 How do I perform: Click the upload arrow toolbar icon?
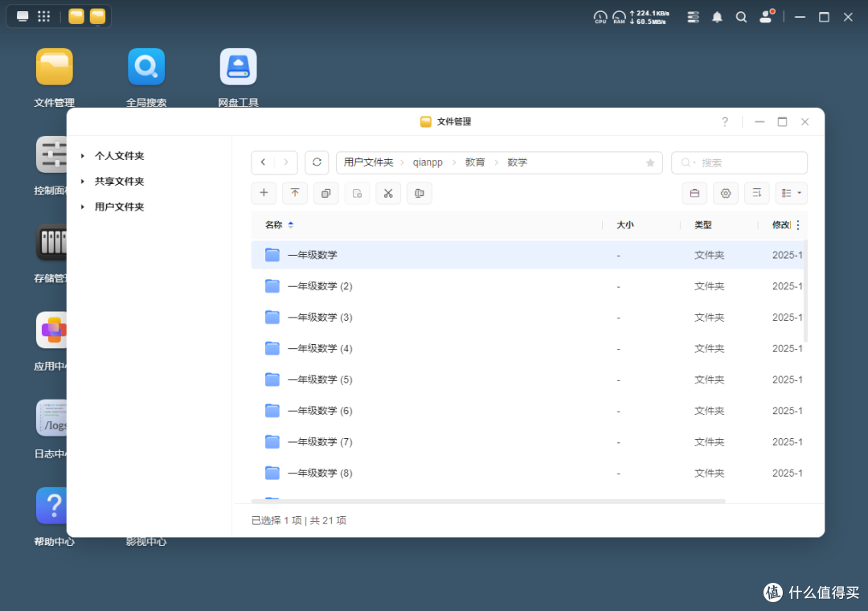point(295,193)
